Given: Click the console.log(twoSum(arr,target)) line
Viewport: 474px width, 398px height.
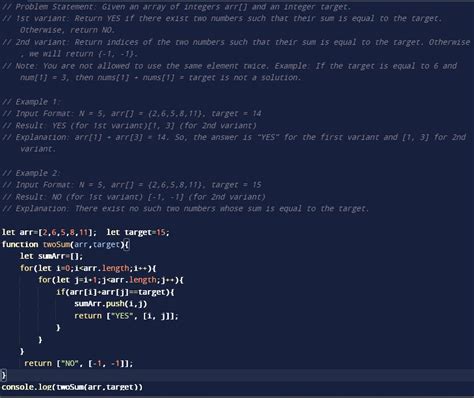Looking at the screenshot, I should click(72, 387).
